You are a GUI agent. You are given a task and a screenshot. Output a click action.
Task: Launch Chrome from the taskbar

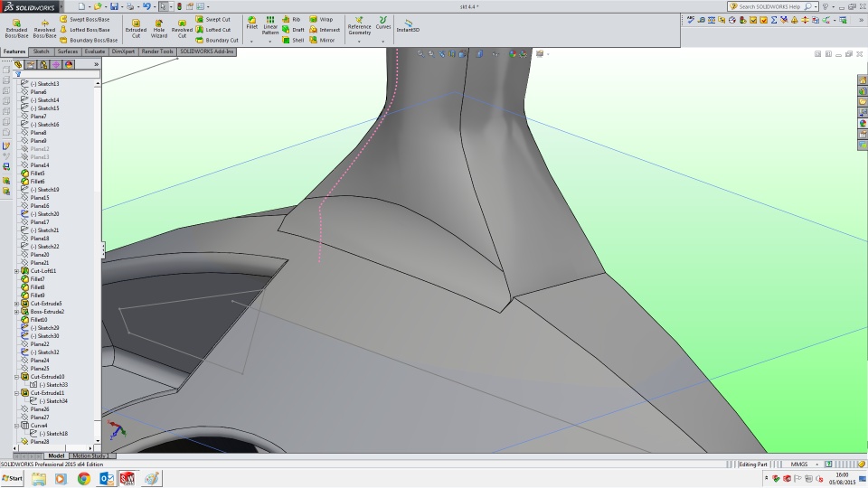(83, 478)
